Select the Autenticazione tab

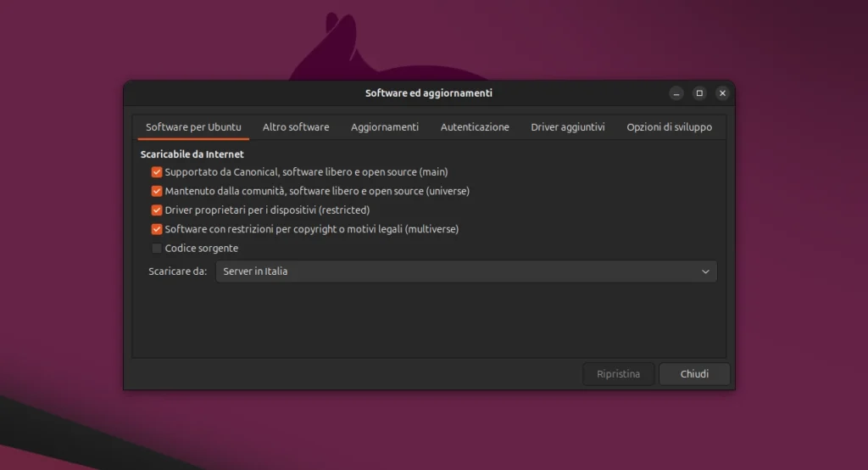point(475,127)
